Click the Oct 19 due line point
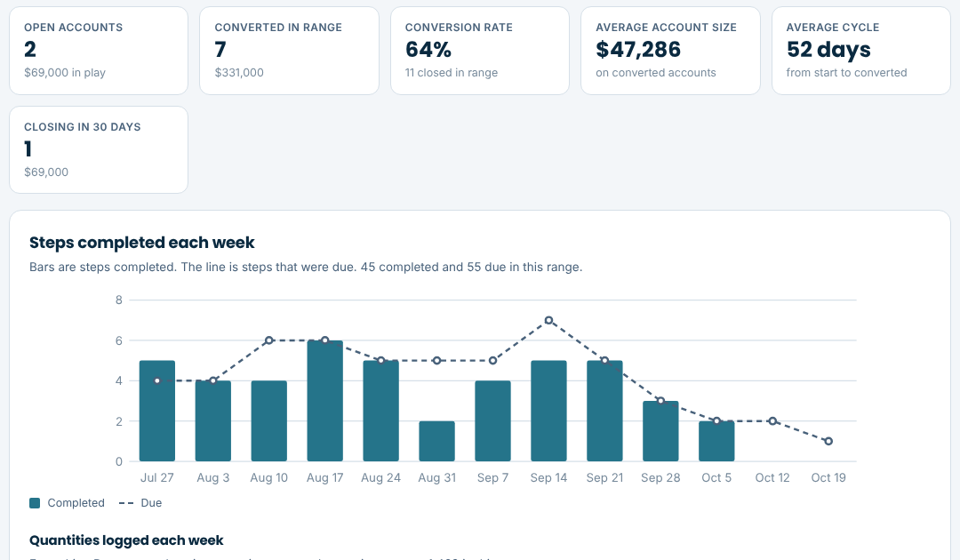The image size is (960, 560). click(x=828, y=441)
